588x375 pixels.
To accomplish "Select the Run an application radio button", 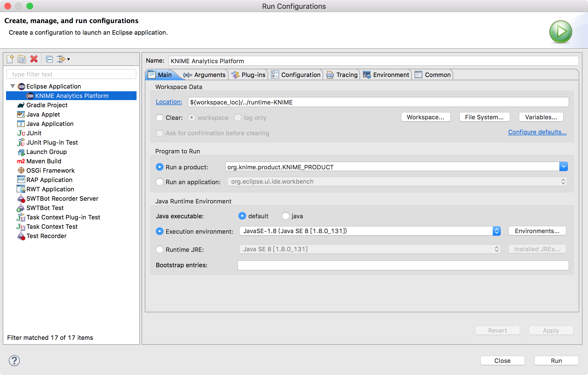I will pos(160,182).
